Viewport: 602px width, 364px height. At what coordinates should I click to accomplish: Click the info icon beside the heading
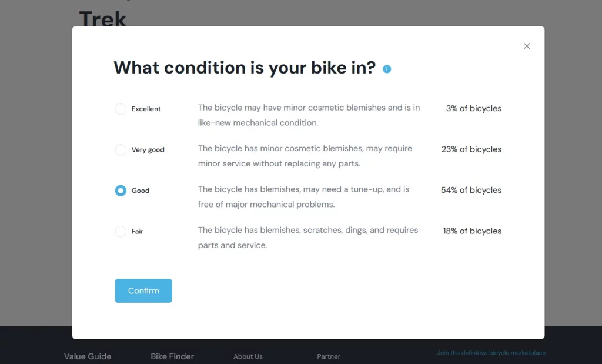click(387, 69)
